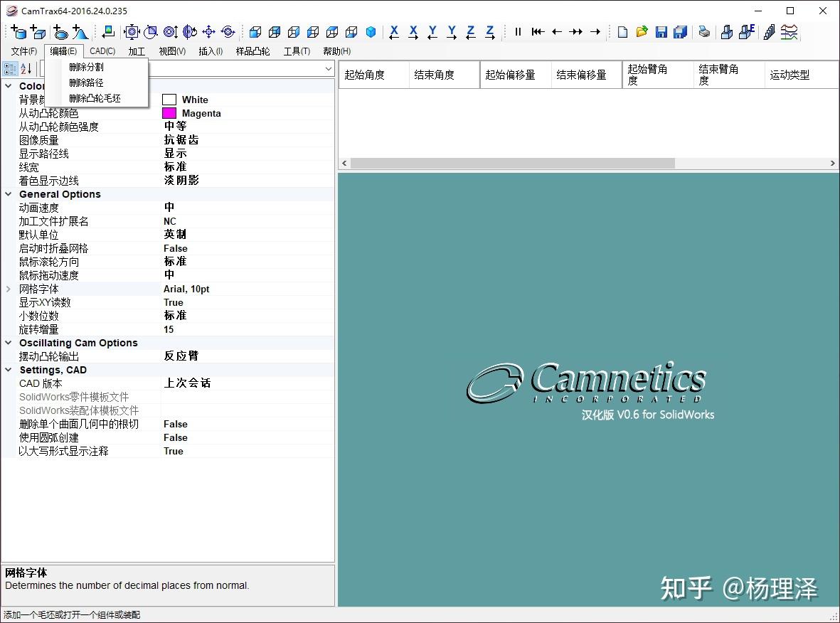
Task: Save with the single floppy disk icon
Action: [x=661, y=32]
